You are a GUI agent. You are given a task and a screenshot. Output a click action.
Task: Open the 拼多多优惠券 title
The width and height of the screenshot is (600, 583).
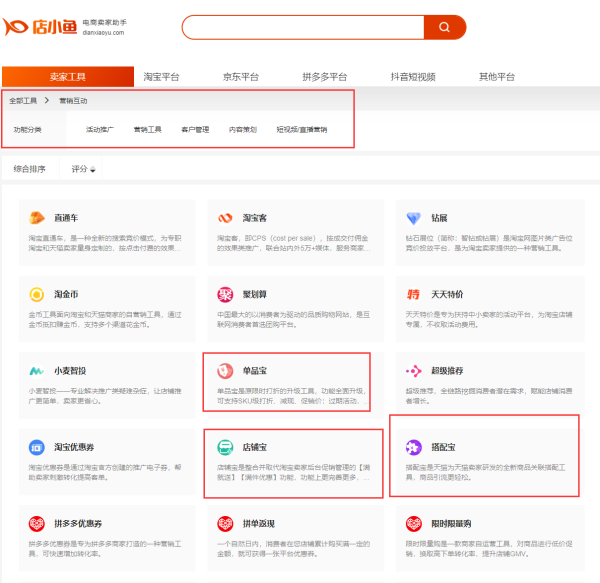(x=78, y=524)
